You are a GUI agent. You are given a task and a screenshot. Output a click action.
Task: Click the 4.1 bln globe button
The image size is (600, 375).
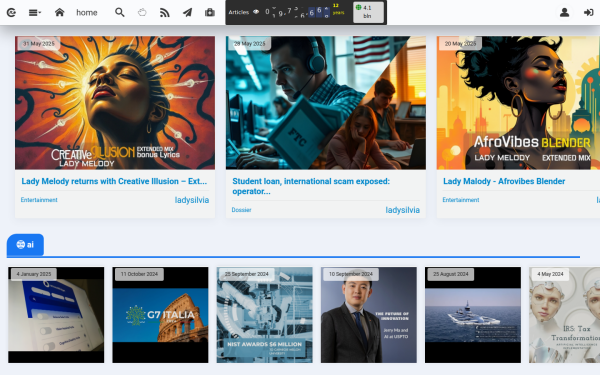pos(368,12)
